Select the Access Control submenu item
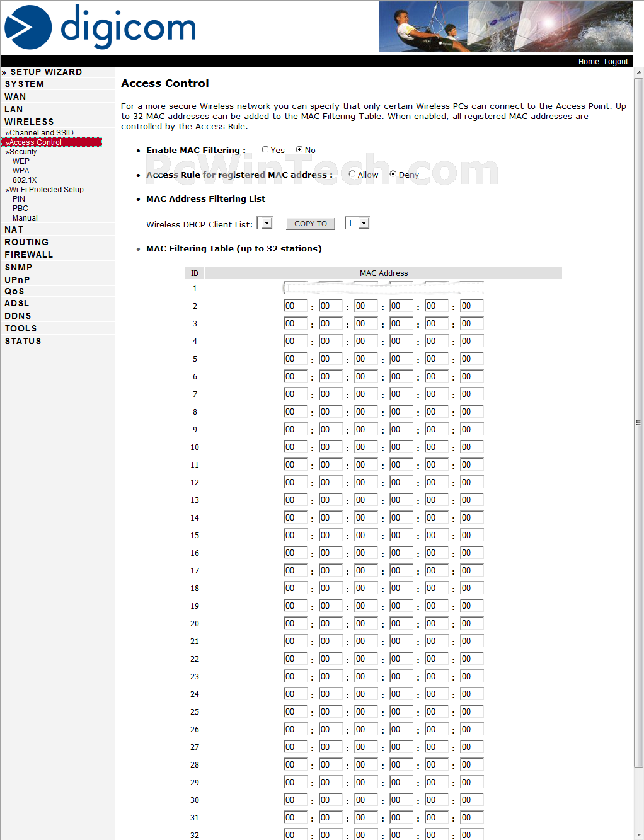644x840 pixels. (x=52, y=142)
